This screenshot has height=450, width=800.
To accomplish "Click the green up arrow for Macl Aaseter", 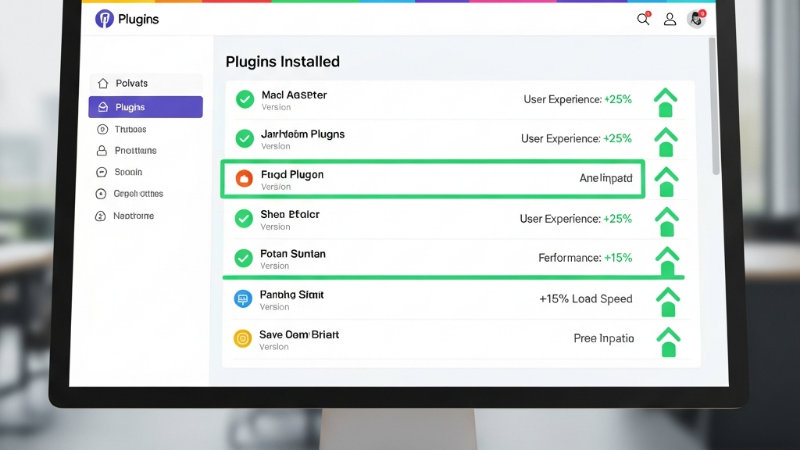I will 665,102.
